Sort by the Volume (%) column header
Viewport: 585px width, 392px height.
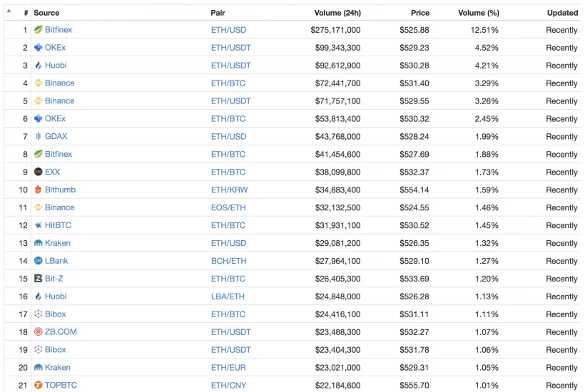(478, 13)
